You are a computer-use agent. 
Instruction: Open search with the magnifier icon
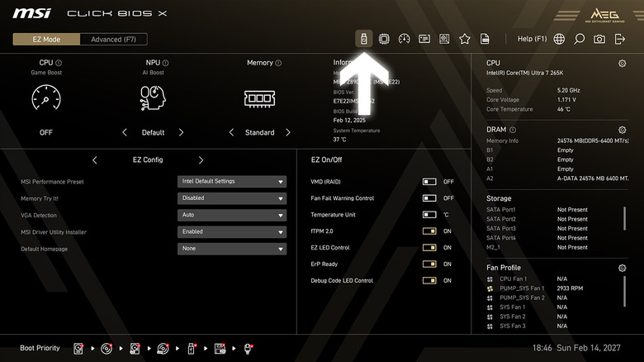[x=580, y=39]
